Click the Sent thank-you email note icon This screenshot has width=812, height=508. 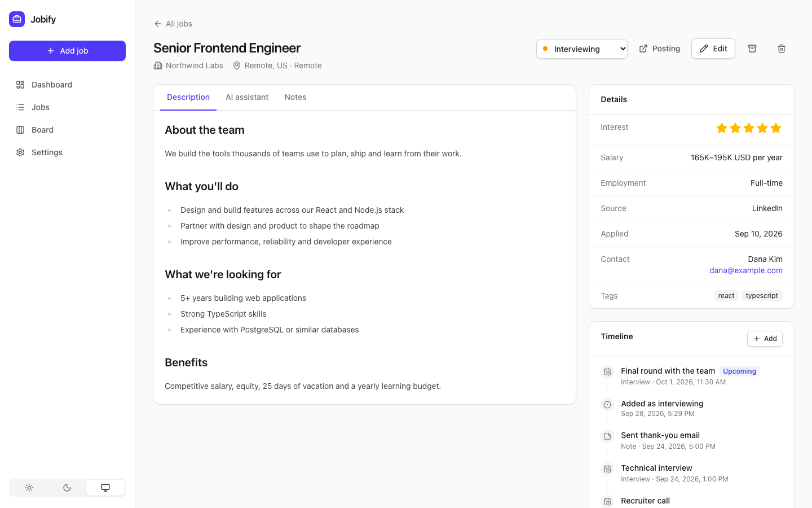(607, 436)
